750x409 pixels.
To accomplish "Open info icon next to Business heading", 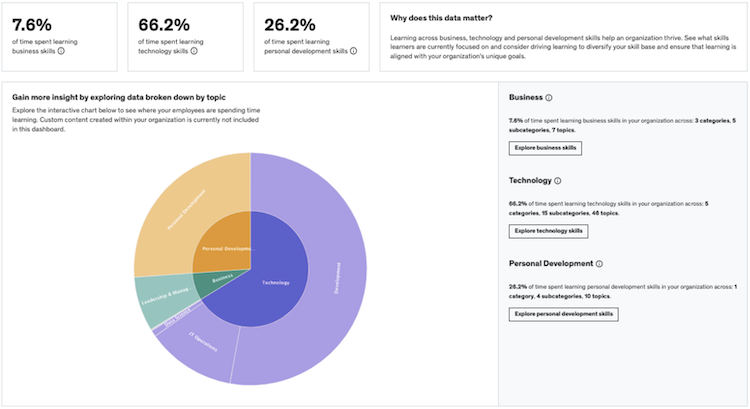I will [549, 98].
